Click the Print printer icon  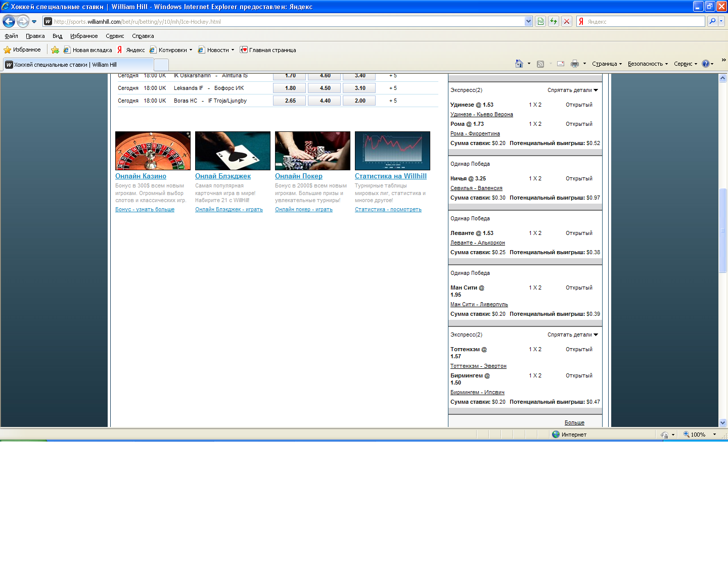click(x=574, y=64)
